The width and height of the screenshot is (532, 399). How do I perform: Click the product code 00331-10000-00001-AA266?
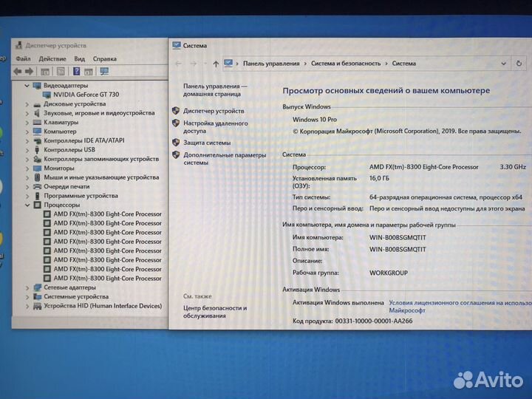click(x=374, y=321)
